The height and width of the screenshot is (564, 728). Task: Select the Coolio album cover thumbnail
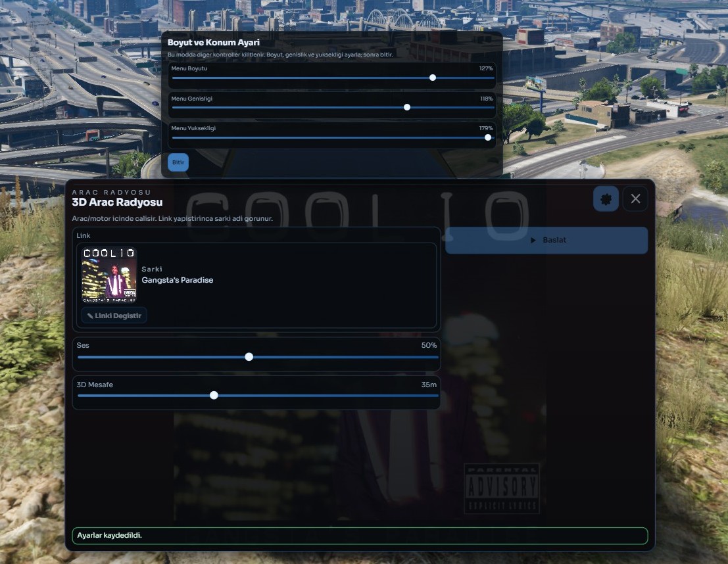pos(109,275)
